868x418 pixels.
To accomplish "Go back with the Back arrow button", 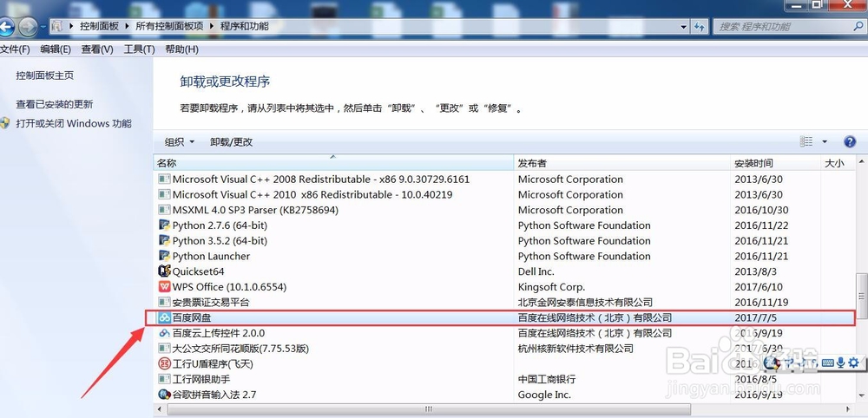I will tap(5, 26).
